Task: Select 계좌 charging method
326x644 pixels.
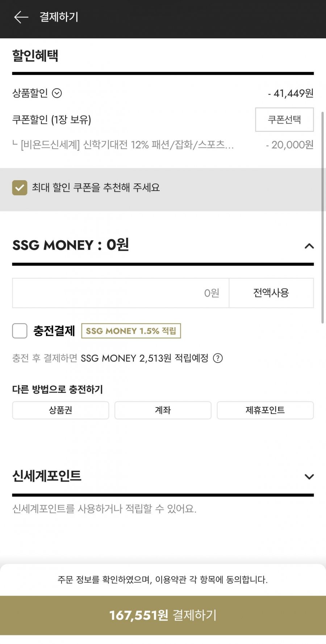Action: click(x=163, y=410)
